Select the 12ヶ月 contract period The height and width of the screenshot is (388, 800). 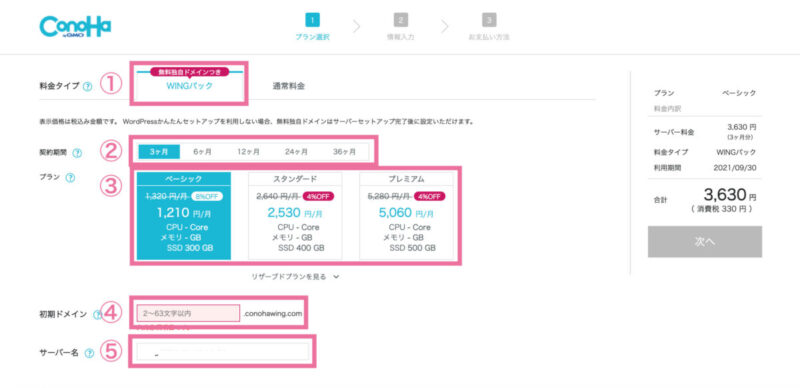(248, 152)
